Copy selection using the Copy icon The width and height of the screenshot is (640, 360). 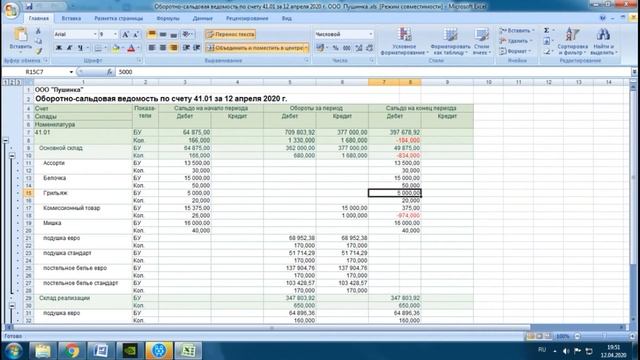click(38, 41)
